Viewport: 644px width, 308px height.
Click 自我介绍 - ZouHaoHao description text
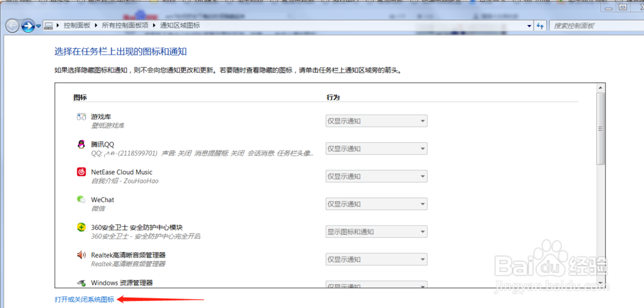point(125,181)
